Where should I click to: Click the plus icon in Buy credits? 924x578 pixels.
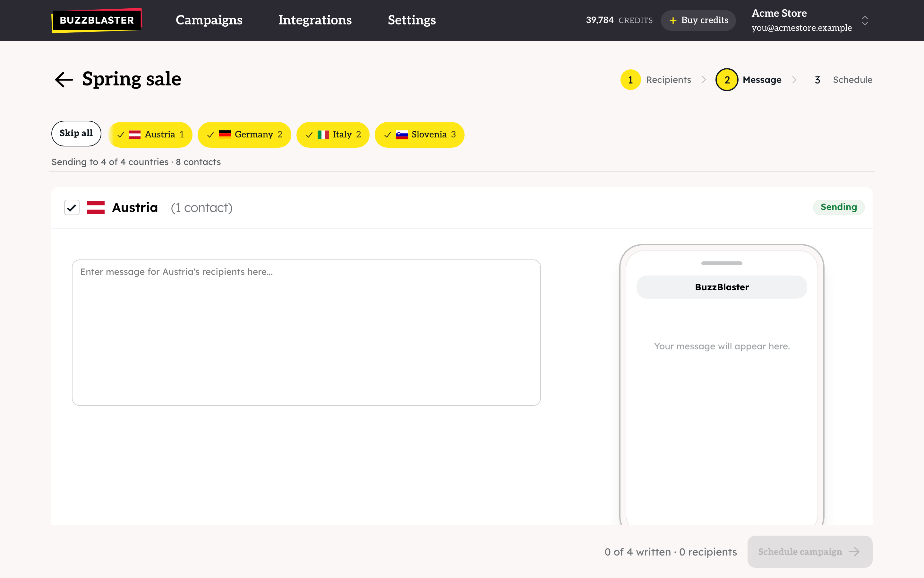pos(673,20)
